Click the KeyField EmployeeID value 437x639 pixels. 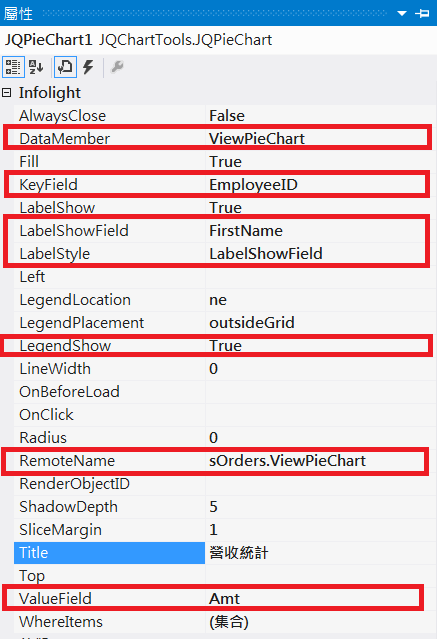pos(320,185)
